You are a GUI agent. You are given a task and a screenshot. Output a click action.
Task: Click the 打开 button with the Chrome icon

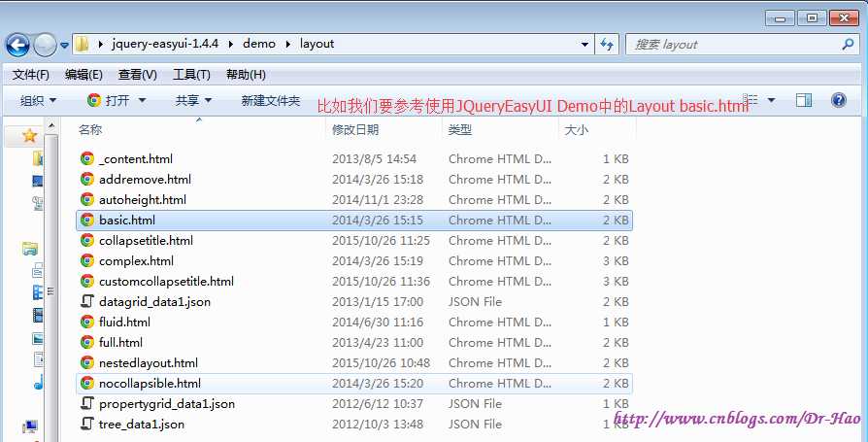click(109, 100)
